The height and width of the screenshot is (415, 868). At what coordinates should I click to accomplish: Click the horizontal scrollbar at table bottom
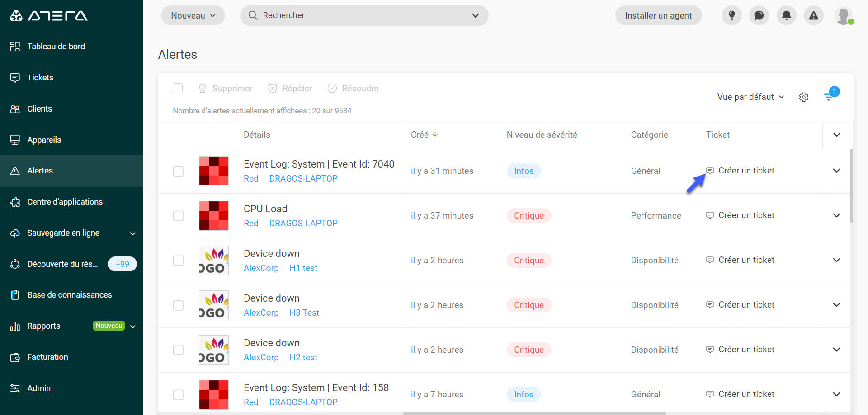[x=534, y=413]
